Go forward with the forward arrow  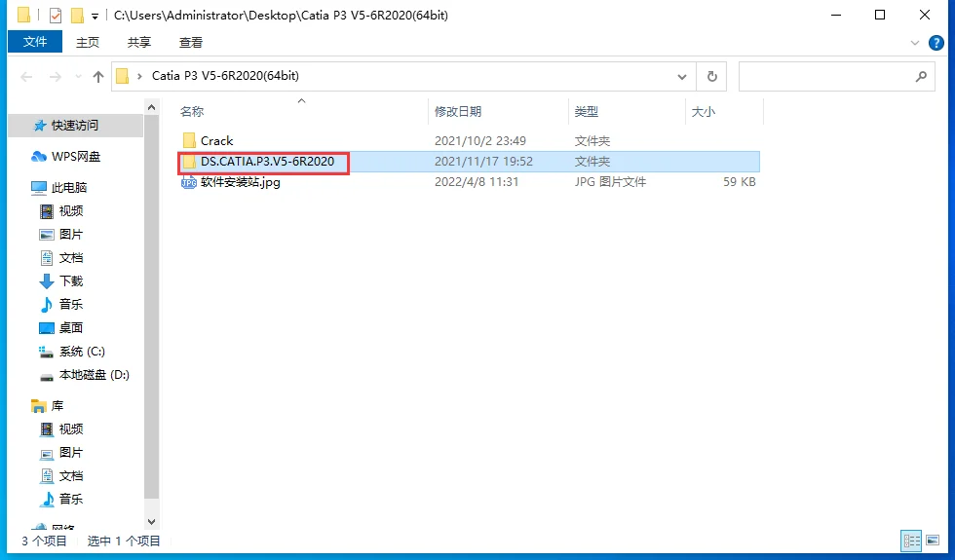(x=56, y=77)
